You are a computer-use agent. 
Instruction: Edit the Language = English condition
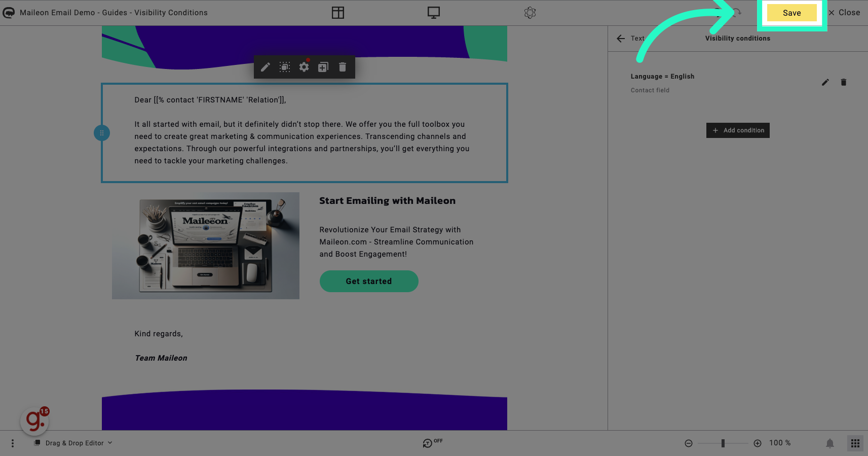click(x=825, y=82)
